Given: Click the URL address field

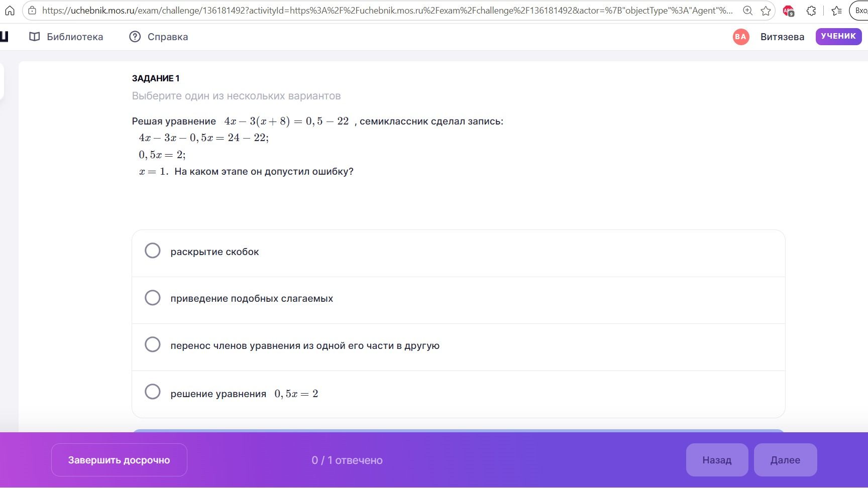Looking at the screenshot, I should [387, 11].
